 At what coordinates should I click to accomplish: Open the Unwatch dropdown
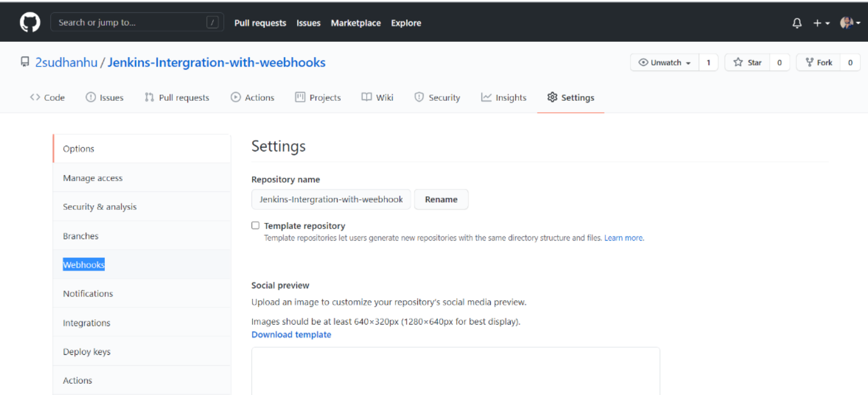tap(664, 62)
